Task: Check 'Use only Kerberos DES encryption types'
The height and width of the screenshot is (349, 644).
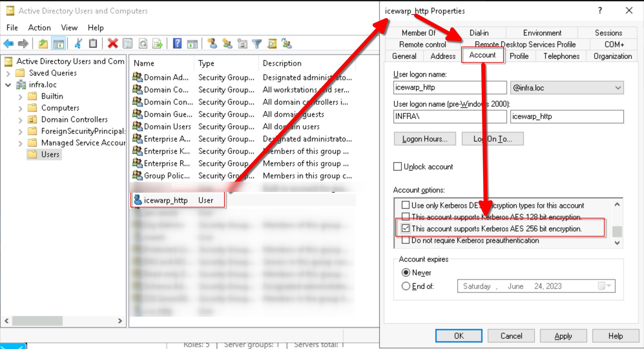Action: coord(405,205)
